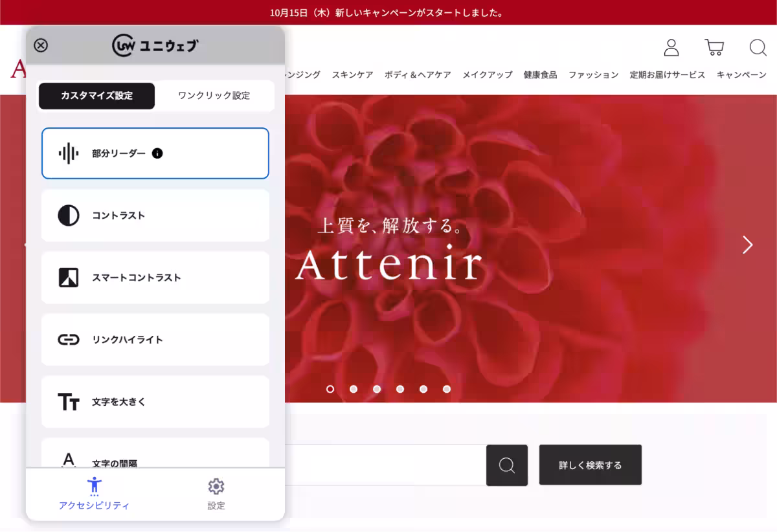Toggle the 文字を大きく option

tap(155, 402)
